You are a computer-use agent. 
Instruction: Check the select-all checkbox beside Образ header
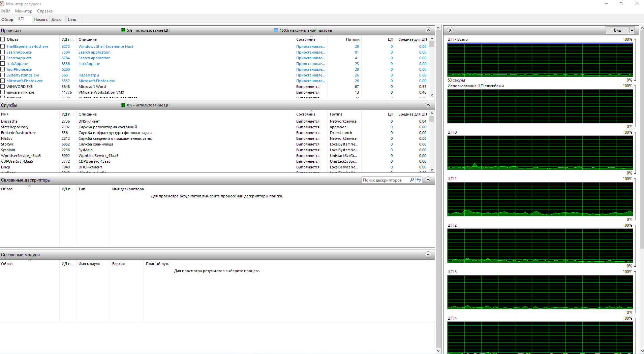(3, 39)
